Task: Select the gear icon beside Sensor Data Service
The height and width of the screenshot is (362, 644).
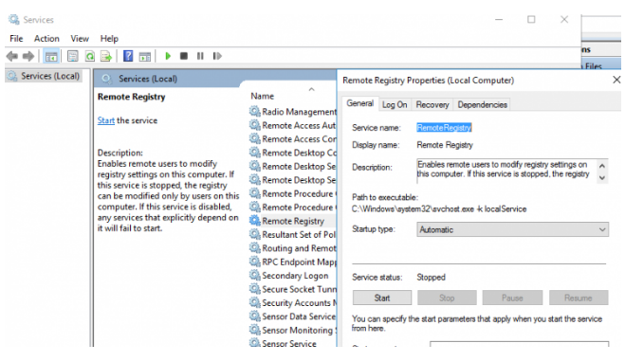Action: (255, 316)
